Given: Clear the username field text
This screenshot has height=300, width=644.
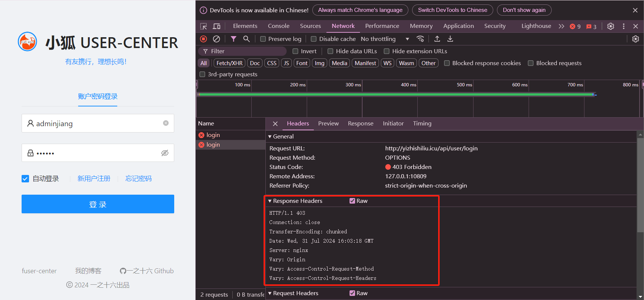Looking at the screenshot, I should (x=166, y=123).
